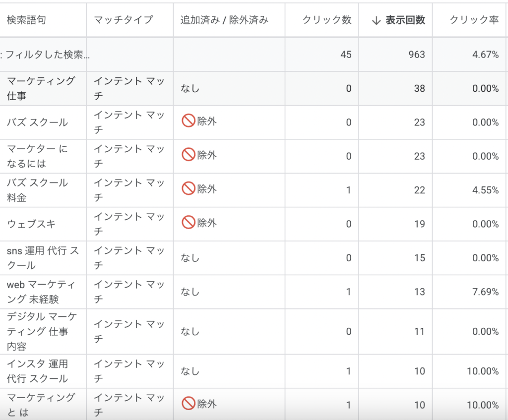The height and width of the screenshot is (420, 508).
Task: Open the マーケティング 仕事 search term
Action: pos(41,88)
